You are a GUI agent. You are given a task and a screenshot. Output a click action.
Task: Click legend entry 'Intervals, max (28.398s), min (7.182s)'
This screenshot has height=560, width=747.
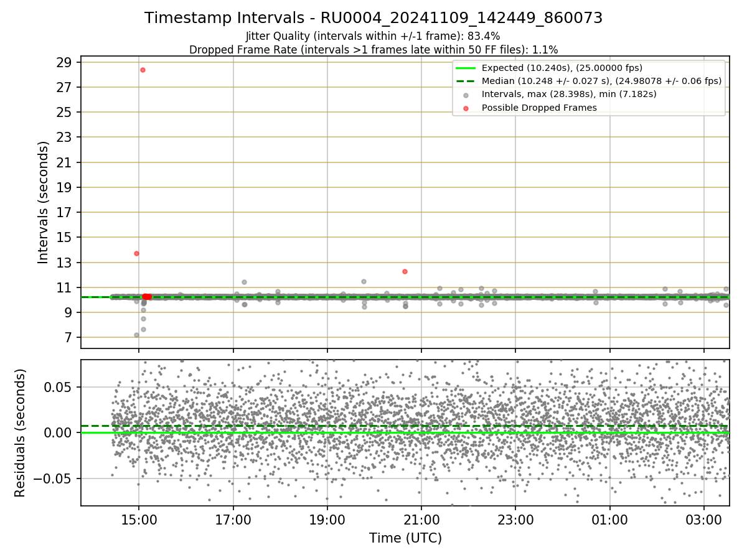569,95
